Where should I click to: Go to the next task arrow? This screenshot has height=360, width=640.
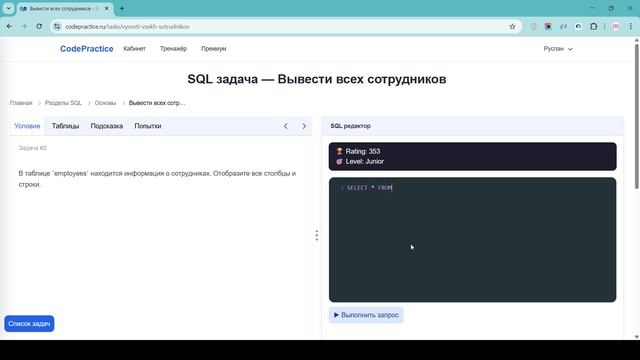(x=304, y=126)
